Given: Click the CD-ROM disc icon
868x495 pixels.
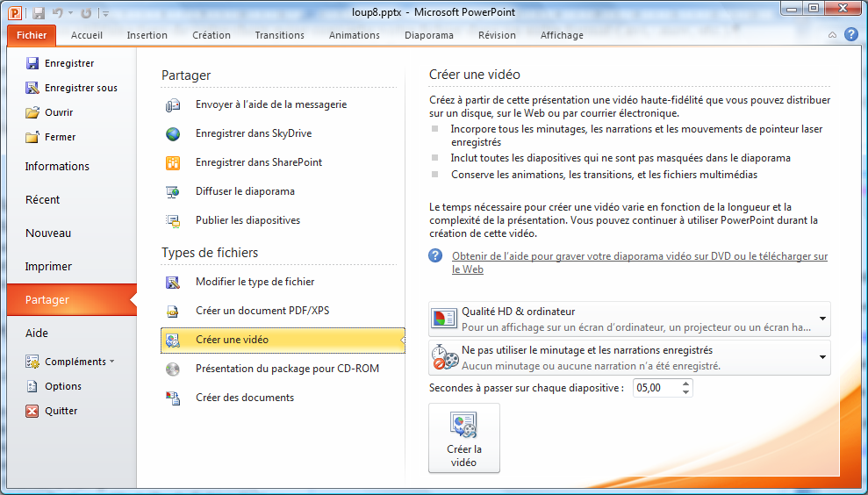Looking at the screenshot, I should 173,369.
